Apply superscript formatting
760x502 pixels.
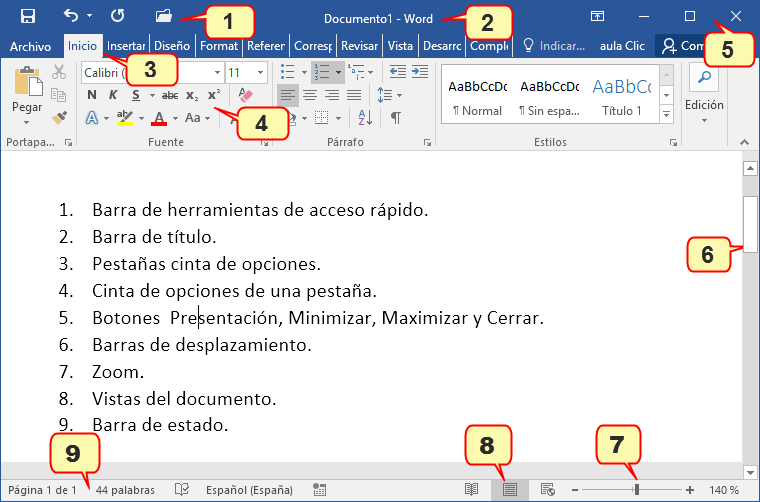(x=214, y=95)
